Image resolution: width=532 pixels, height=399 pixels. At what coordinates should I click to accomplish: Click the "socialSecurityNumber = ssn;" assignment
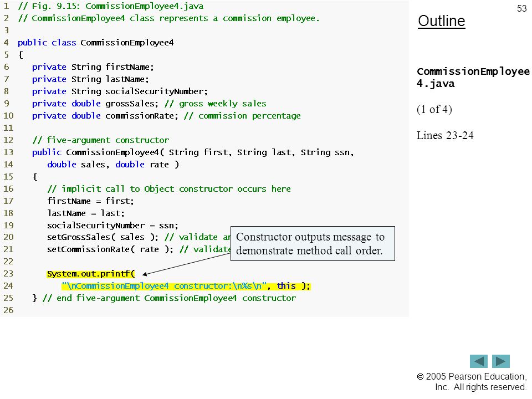coord(112,226)
